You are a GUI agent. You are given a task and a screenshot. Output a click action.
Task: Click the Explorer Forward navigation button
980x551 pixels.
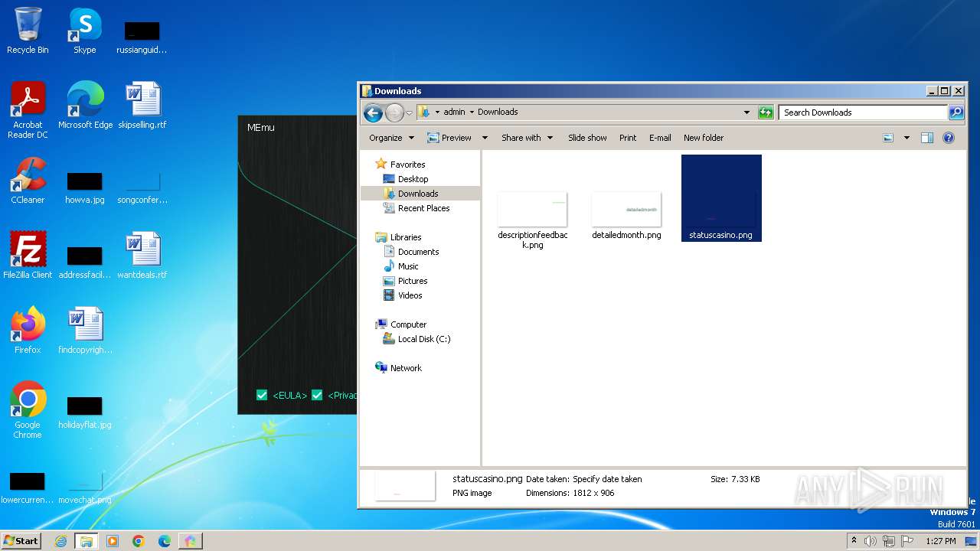coord(394,112)
